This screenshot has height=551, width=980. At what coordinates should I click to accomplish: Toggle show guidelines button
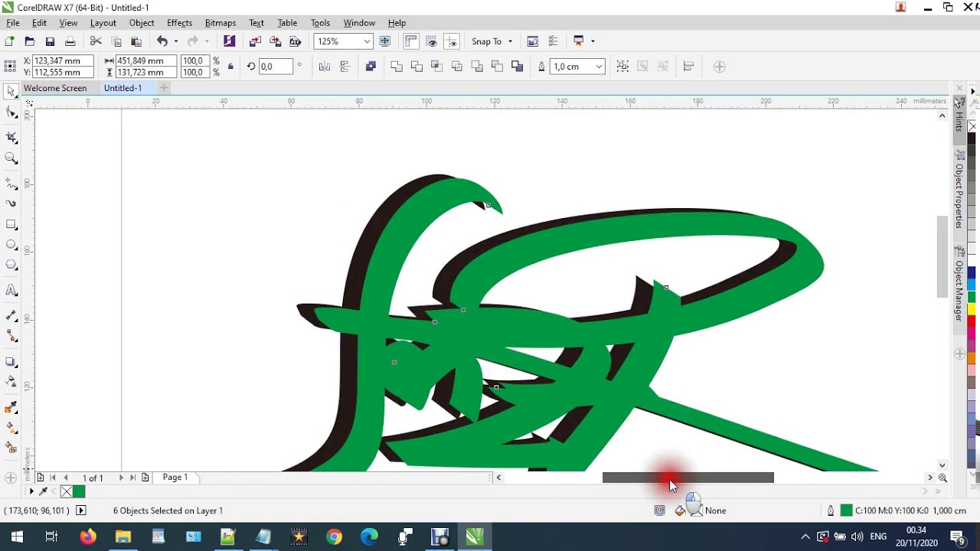(x=452, y=41)
